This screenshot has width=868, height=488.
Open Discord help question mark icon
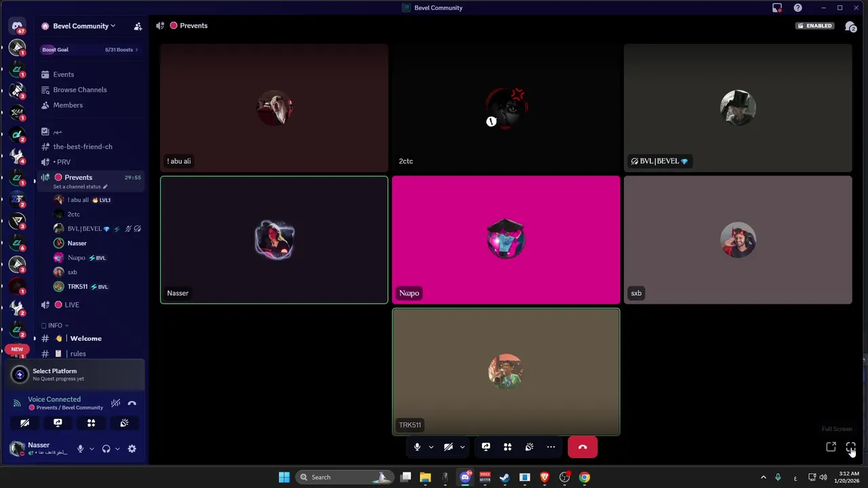(x=797, y=8)
